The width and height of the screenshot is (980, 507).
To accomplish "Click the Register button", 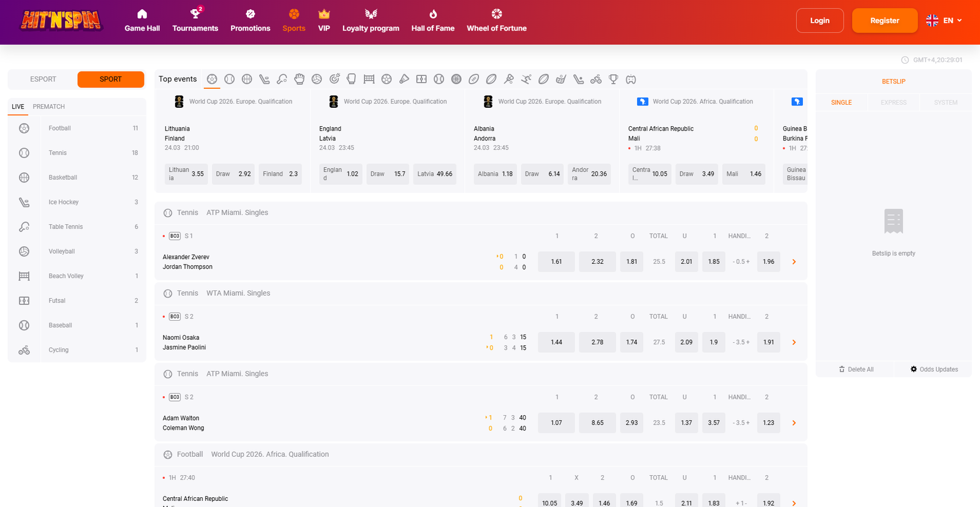I will [x=884, y=21].
